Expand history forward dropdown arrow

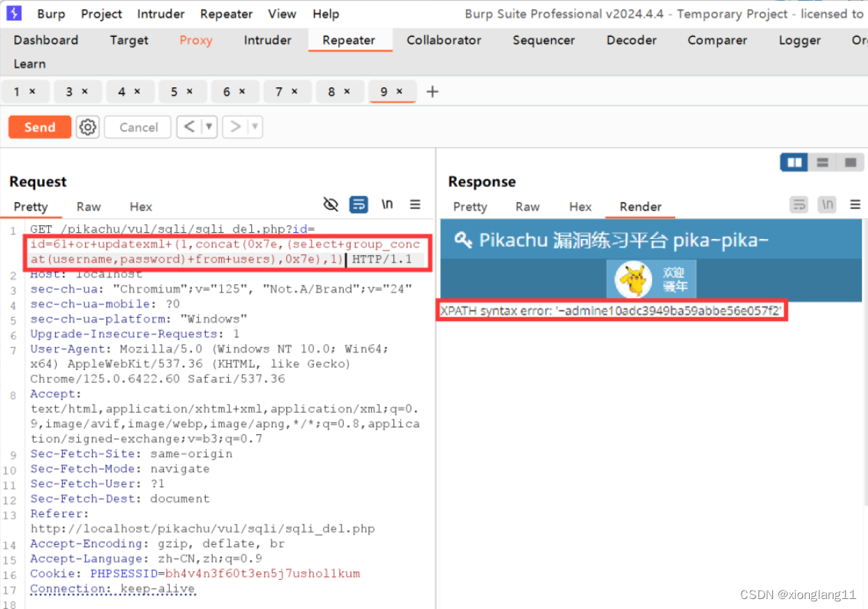tap(255, 127)
